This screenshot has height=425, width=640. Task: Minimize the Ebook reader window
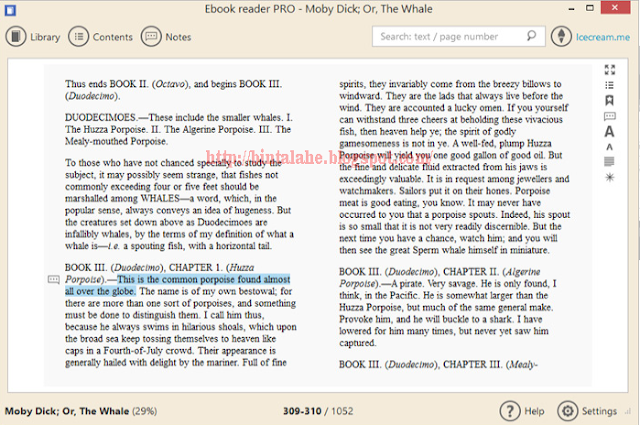click(x=571, y=9)
